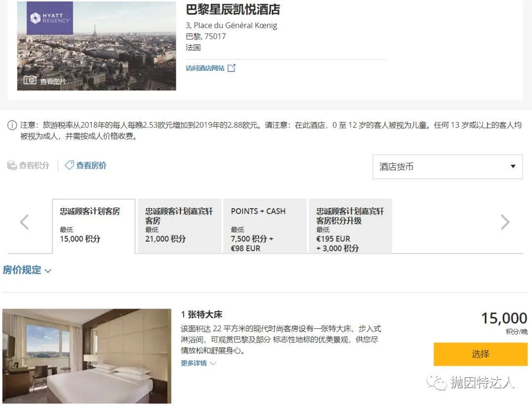Open the Paris skyline hotel photo

tap(97, 46)
